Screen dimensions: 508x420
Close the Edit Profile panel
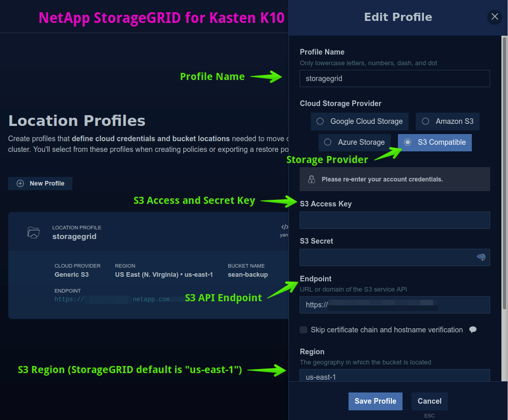pyautogui.click(x=494, y=16)
